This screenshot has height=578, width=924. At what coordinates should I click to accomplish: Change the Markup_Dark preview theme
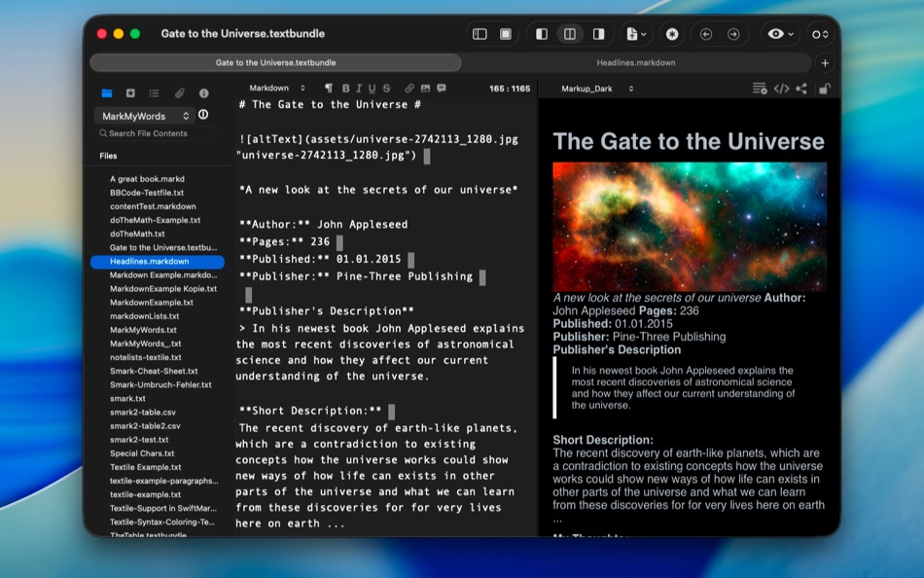596,88
